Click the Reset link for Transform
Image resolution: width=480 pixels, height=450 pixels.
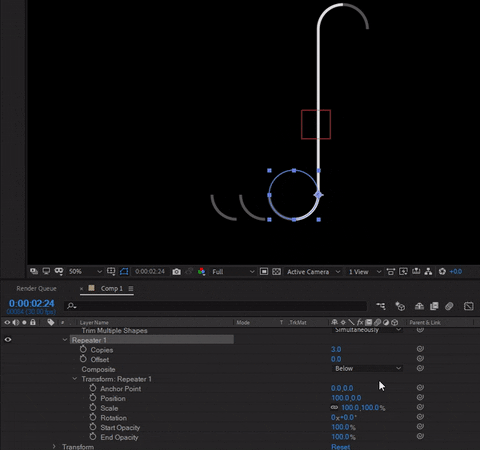pyautogui.click(x=341, y=447)
